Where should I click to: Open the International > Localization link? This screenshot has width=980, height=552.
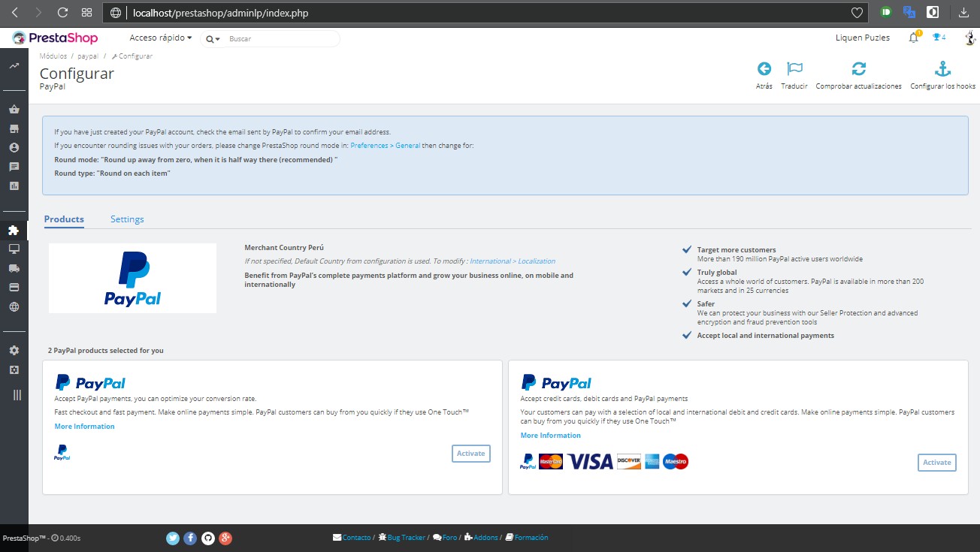click(x=513, y=261)
